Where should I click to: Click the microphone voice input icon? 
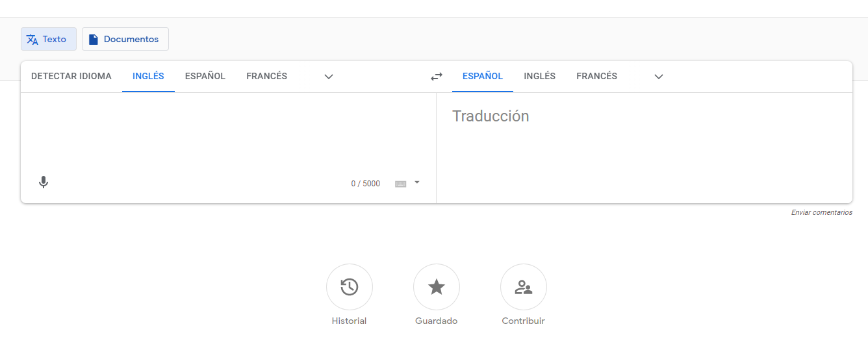pos(44,182)
